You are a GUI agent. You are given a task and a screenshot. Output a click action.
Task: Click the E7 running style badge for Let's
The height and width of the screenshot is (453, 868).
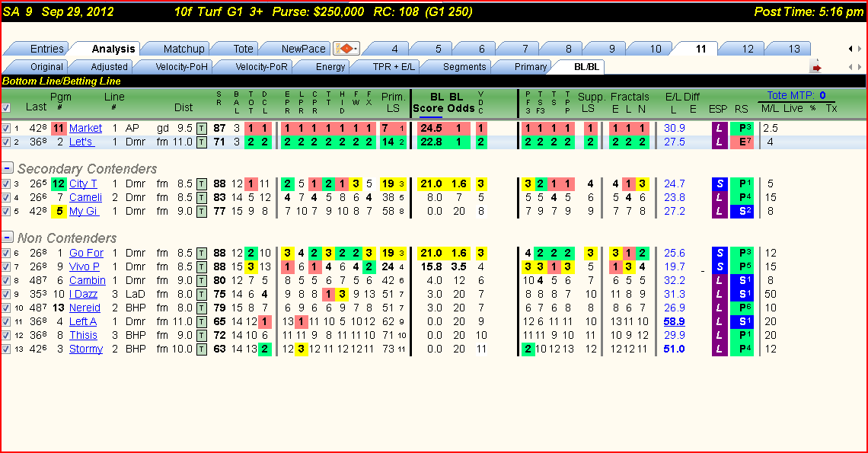pyautogui.click(x=742, y=142)
